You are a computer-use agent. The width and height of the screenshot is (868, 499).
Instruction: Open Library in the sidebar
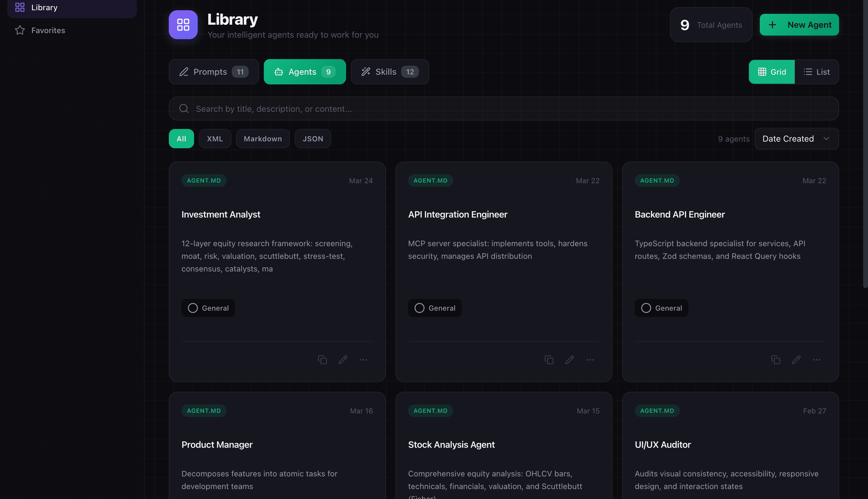(72, 7)
